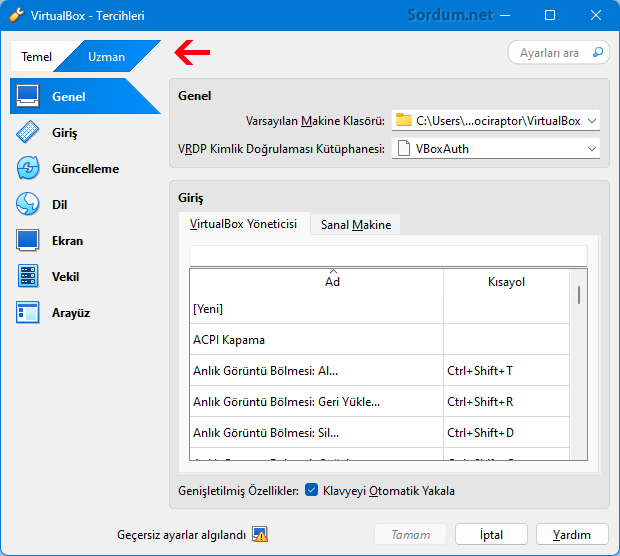Click the Ctrl+Shift+T shortcut cell
Screen dimensions: 620x556
(x=506, y=370)
